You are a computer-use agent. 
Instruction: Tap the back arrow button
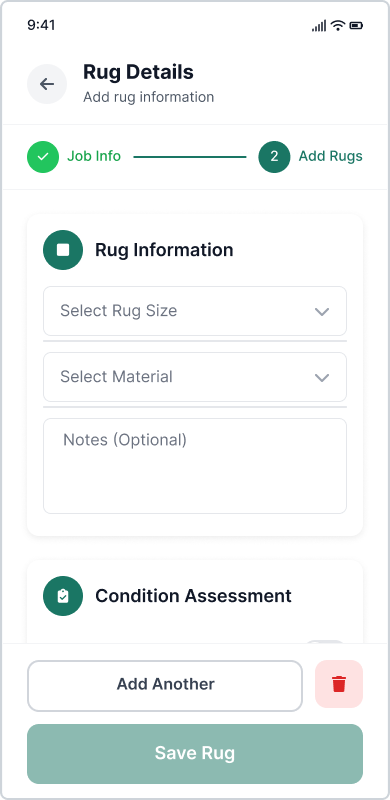pos(47,84)
